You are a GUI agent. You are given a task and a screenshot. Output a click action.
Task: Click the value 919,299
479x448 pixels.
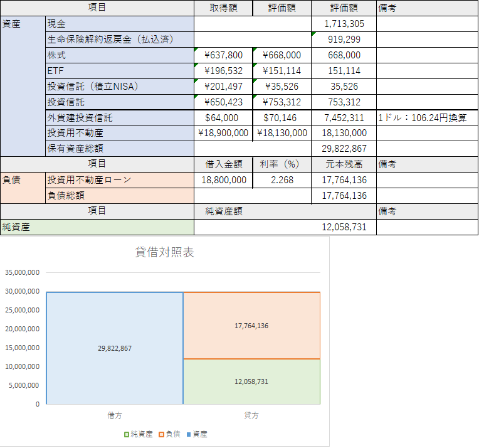pos(344,40)
